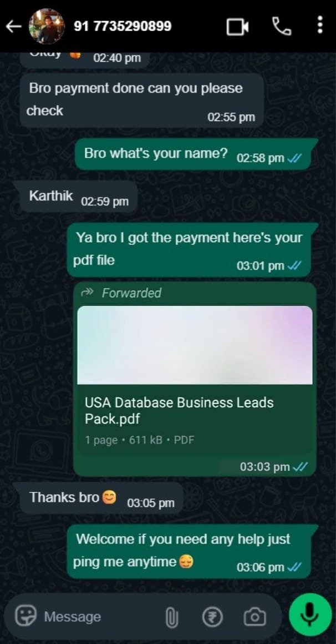Tap the green microphone voice button
The width and height of the screenshot is (336, 644).
[310, 615]
